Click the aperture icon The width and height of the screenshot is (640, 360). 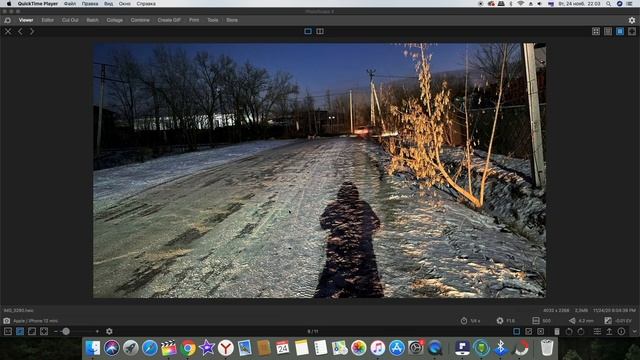[500, 321]
